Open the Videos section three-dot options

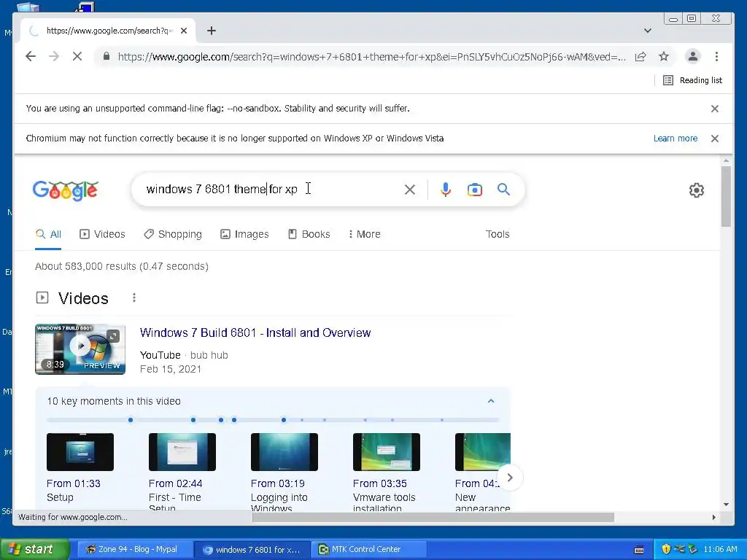pyautogui.click(x=134, y=297)
